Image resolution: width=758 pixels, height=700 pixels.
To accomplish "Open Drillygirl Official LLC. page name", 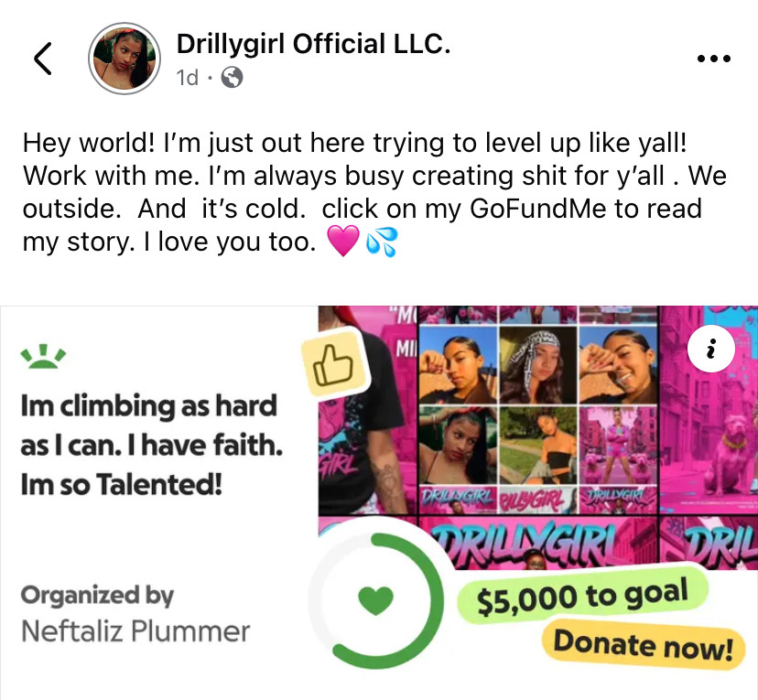I will [313, 44].
